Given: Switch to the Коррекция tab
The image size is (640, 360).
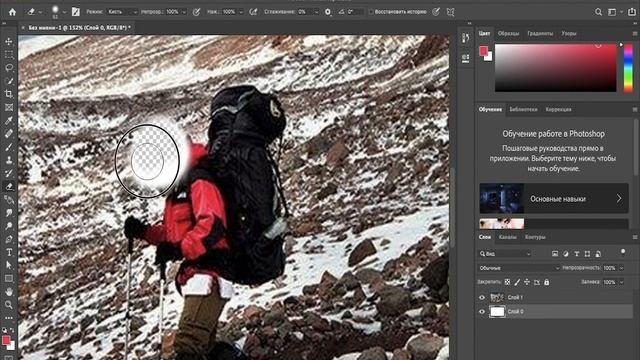Looking at the screenshot, I should pyautogui.click(x=558, y=109).
